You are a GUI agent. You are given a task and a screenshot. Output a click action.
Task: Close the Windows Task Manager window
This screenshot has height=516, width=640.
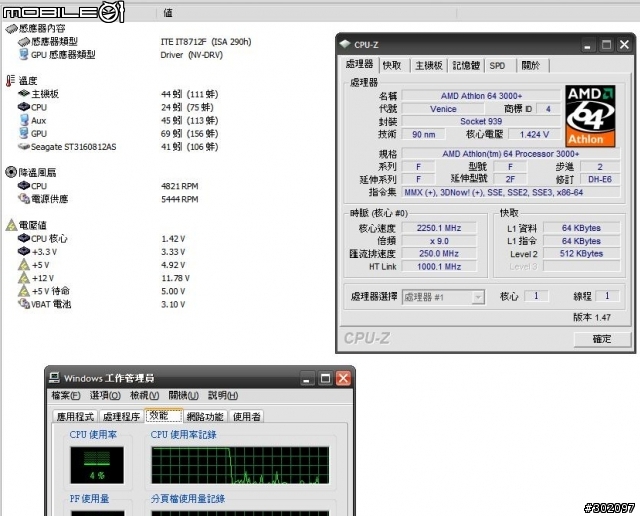click(343, 378)
